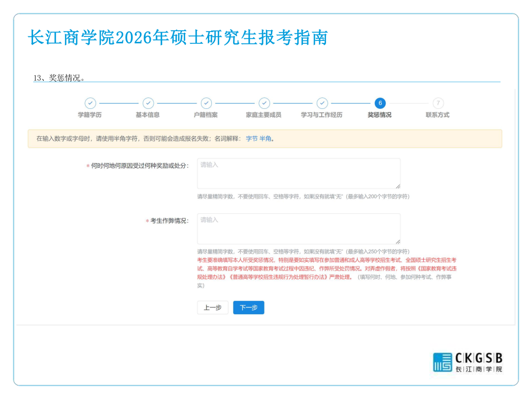
Task: Focus the 何时何地何原因受过何种奖励或处分 text box
Action: [299, 173]
